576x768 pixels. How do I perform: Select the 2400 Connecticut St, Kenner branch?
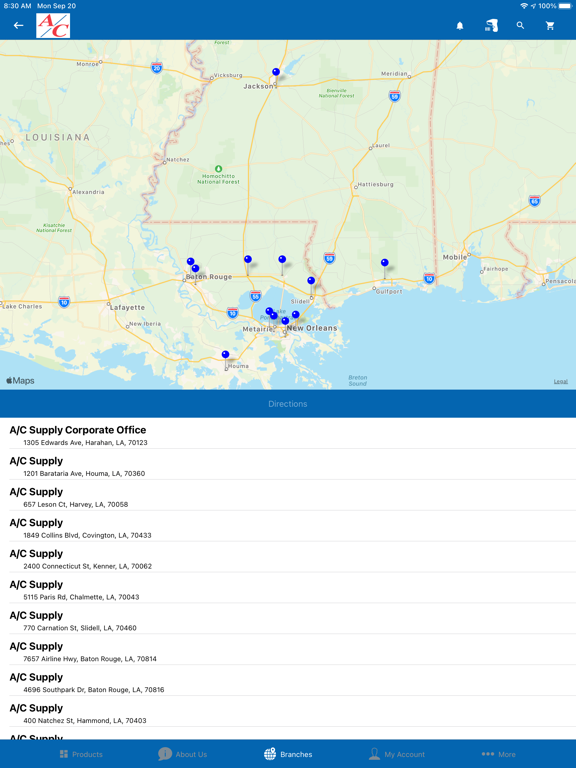288,557
